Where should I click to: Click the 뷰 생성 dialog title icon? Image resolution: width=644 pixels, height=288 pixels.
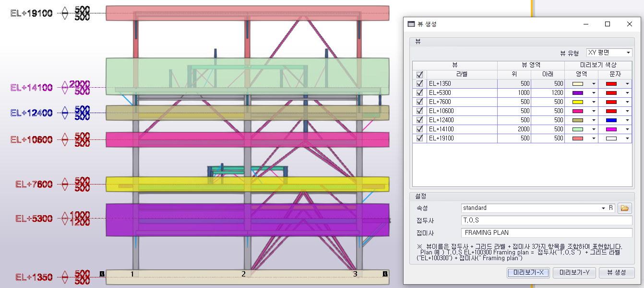pyautogui.click(x=411, y=24)
